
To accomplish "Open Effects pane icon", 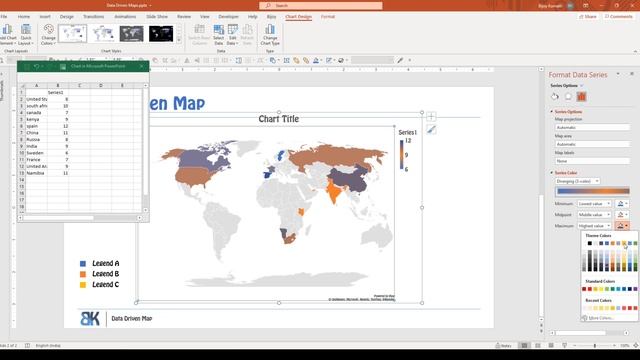I will [x=568, y=97].
